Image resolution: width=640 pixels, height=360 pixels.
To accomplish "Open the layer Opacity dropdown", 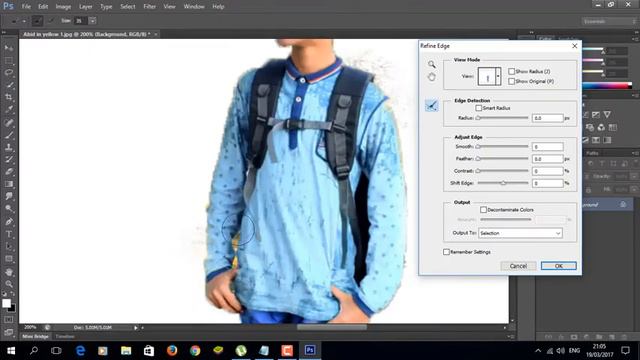I will (634, 176).
